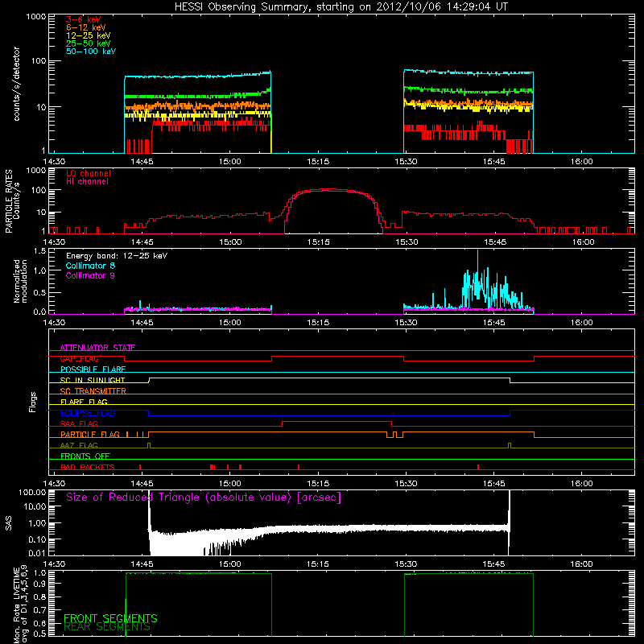The width and height of the screenshot is (644, 644).
Task: Click the "0.10" SAS axis tick
Action: (x=37, y=539)
